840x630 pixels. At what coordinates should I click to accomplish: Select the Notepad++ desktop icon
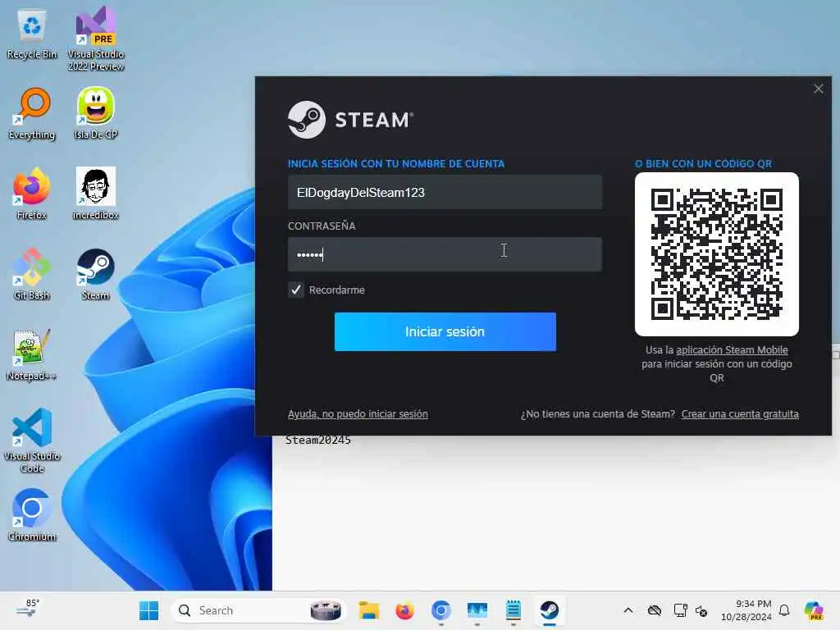point(32,354)
